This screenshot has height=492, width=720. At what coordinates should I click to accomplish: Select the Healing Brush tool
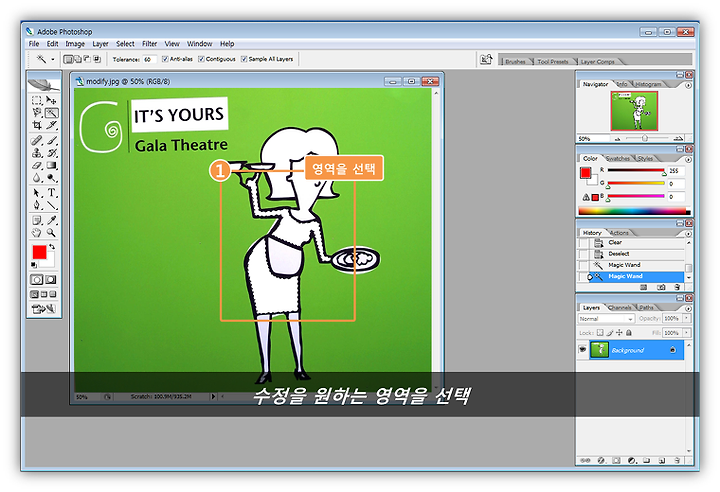pyautogui.click(x=37, y=140)
